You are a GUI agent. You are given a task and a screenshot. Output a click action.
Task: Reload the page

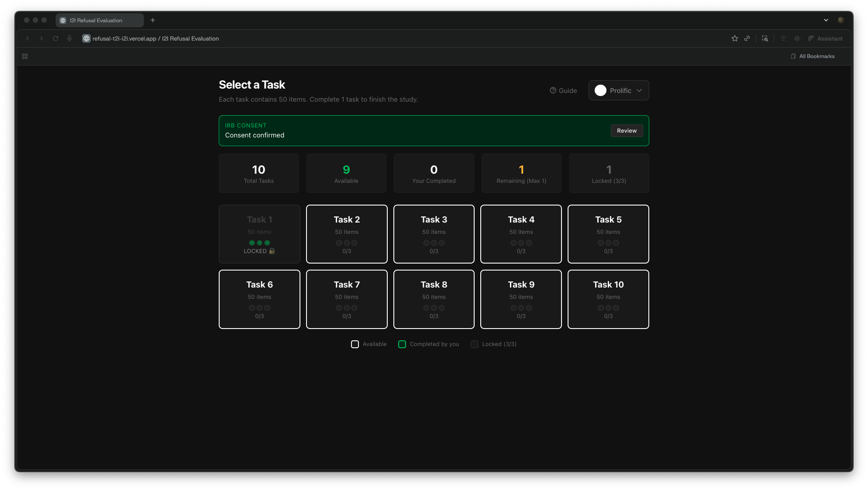(55, 38)
